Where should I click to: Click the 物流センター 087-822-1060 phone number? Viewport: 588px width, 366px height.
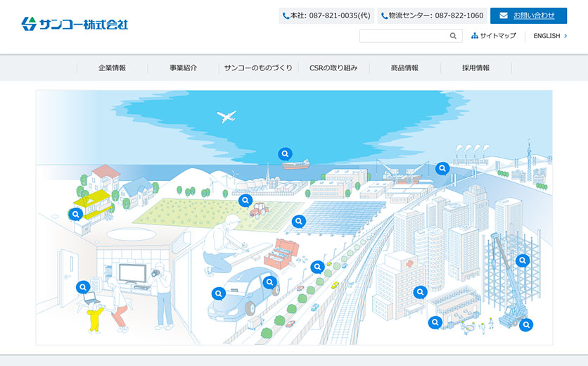point(433,15)
